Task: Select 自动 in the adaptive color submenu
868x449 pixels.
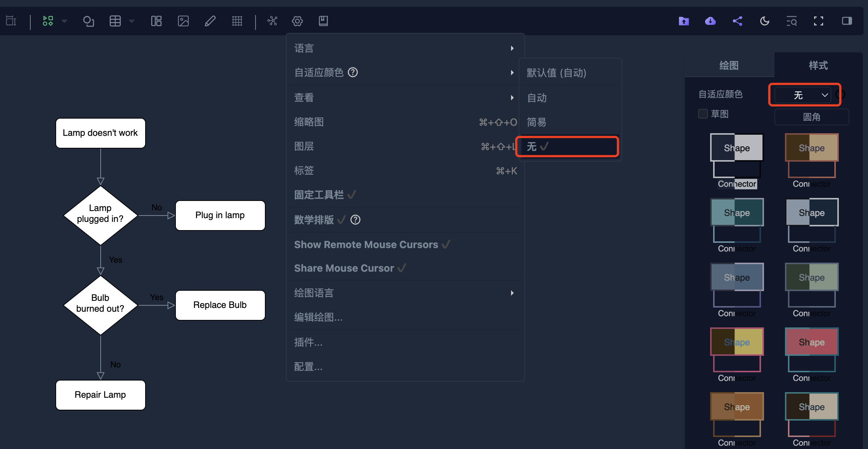Action: (537, 98)
